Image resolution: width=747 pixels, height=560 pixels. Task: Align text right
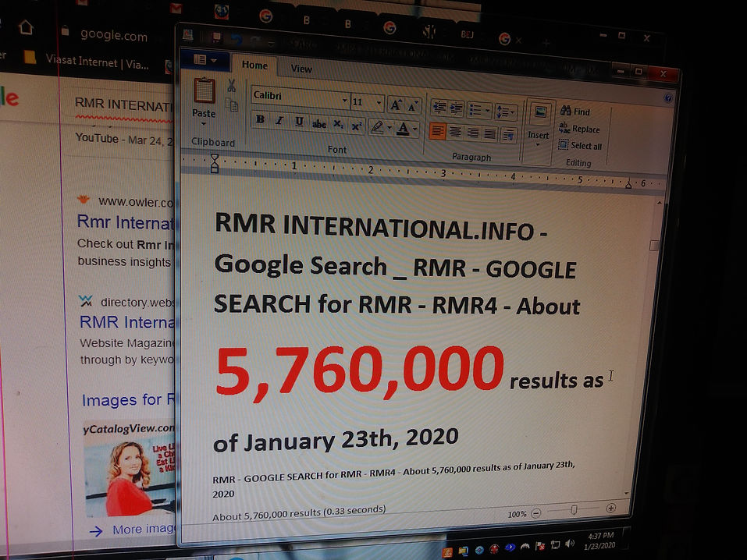click(472, 133)
